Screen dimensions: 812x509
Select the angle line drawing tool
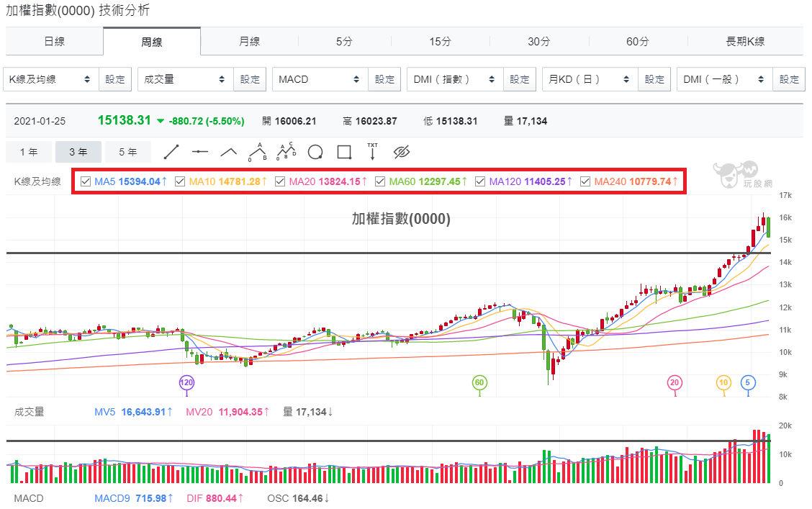[x=228, y=152]
